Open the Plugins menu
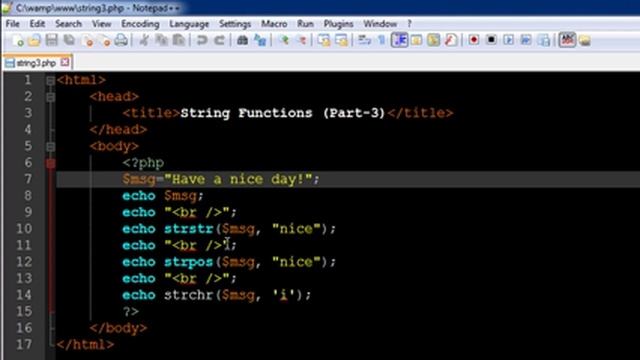The width and height of the screenshot is (640, 360). 338,24
